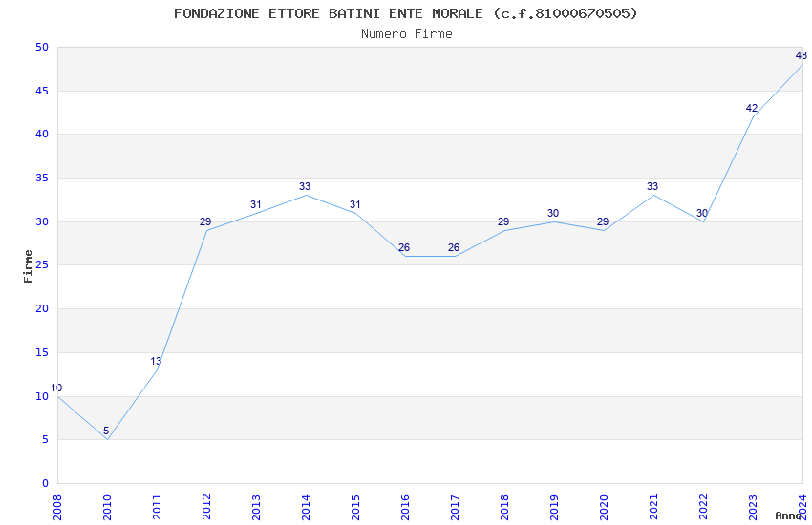Click the data value 29 for year 2012
812x525 pixels.
(205, 221)
